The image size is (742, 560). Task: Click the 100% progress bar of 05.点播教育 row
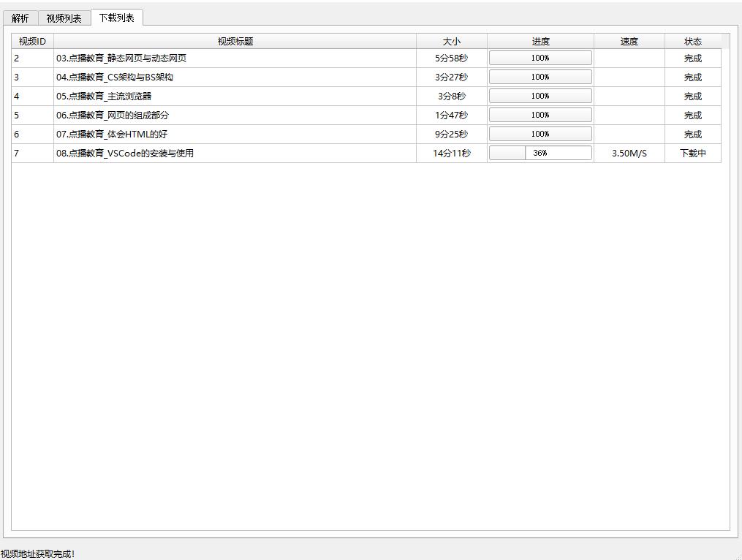click(x=540, y=96)
